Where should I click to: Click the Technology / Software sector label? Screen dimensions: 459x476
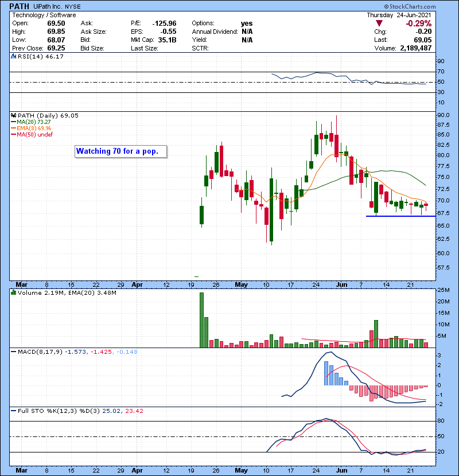(x=44, y=15)
